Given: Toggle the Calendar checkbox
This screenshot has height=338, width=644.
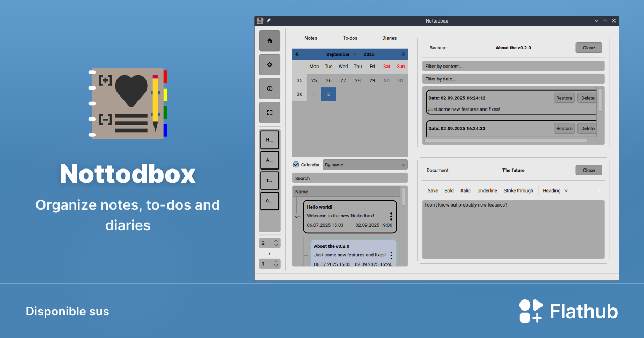Looking at the screenshot, I should pyautogui.click(x=295, y=164).
